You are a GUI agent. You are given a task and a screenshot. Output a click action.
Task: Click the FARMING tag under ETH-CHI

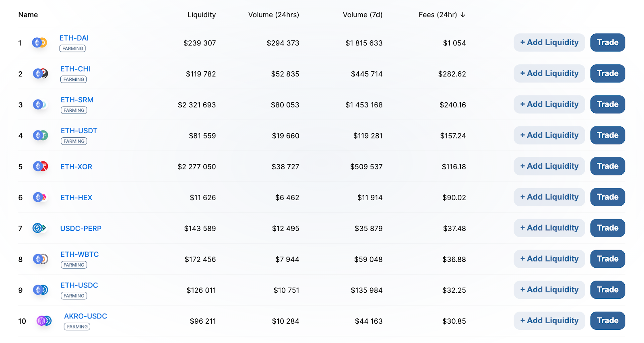point(74,79)
